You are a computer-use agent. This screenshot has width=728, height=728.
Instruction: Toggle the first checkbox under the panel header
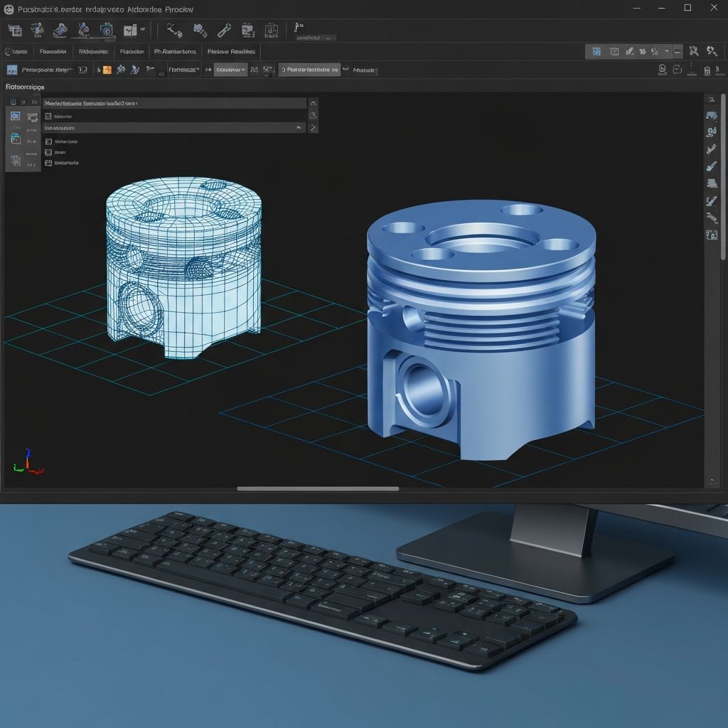click(48, 116)
